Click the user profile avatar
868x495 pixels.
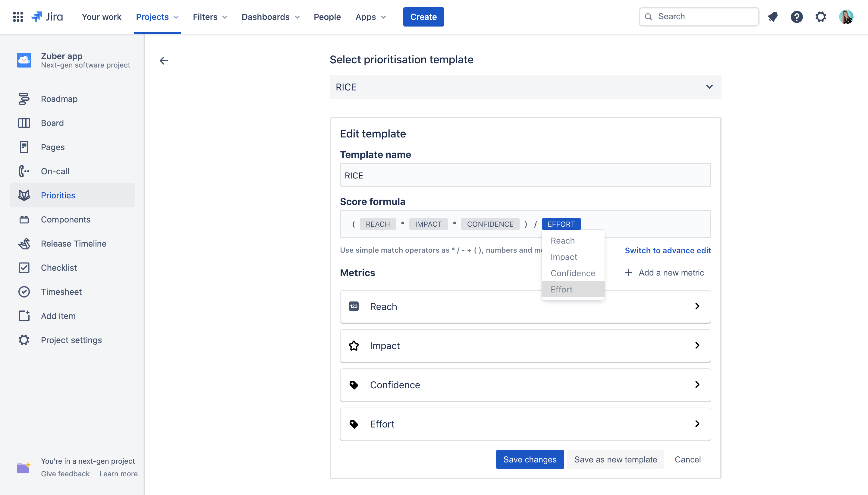[846, 17]
